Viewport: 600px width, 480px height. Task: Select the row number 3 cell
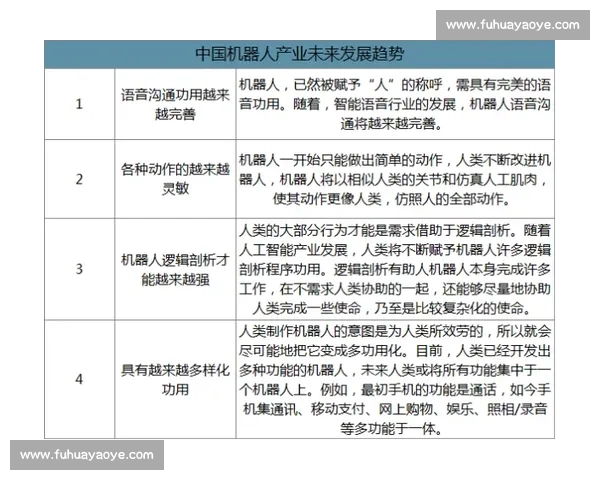79,269
